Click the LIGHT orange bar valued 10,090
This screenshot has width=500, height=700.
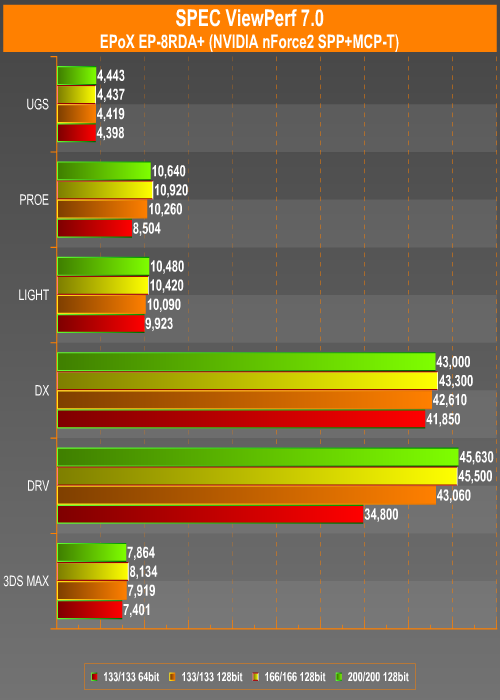(102, 305)
